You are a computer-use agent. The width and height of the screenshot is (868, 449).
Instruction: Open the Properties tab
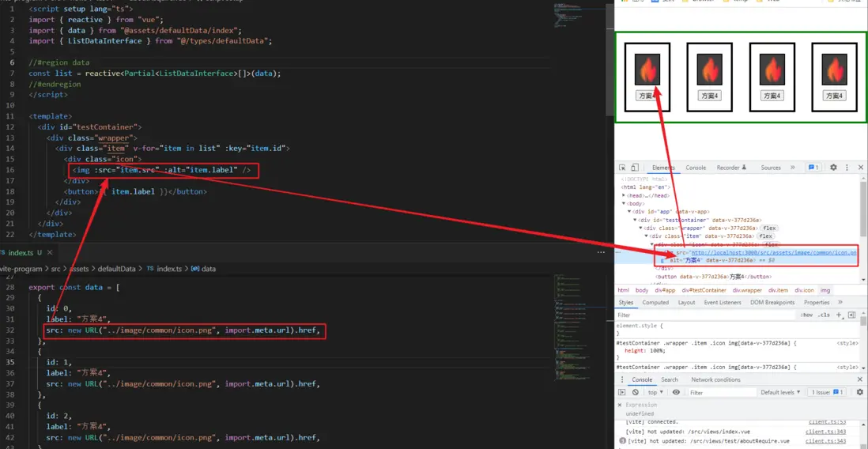pyautogui.click(x=817, y=302)
